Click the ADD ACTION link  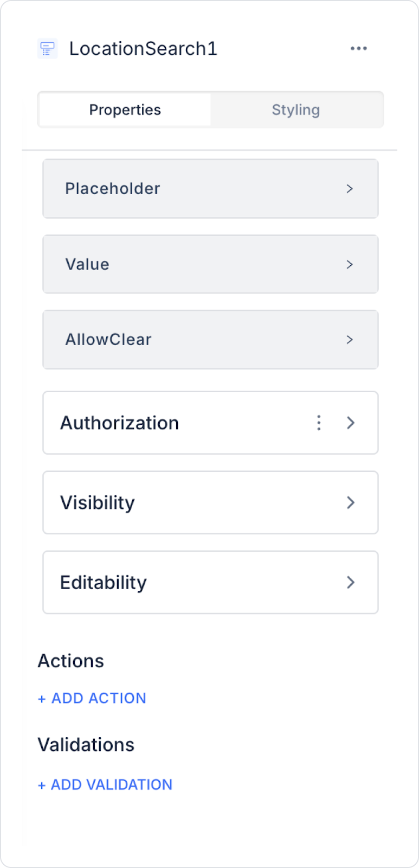click(x=92, y=698)
